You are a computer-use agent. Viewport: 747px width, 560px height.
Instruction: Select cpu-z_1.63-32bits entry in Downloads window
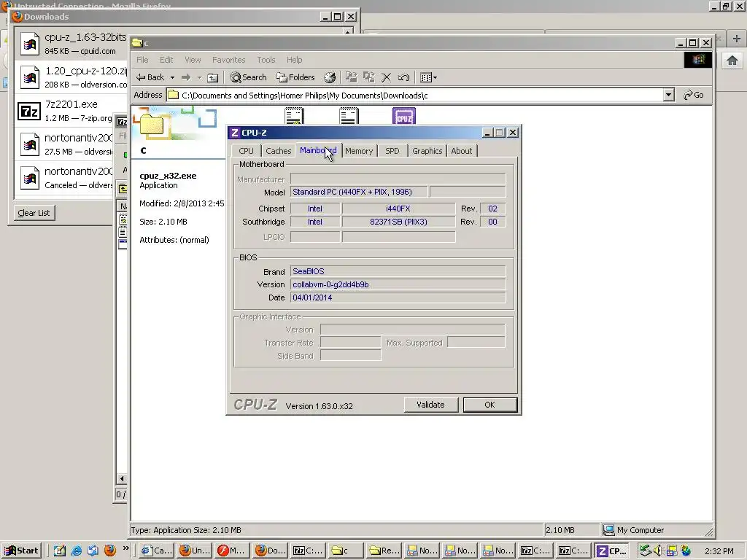pyautogui.click(x=71, y=43)
